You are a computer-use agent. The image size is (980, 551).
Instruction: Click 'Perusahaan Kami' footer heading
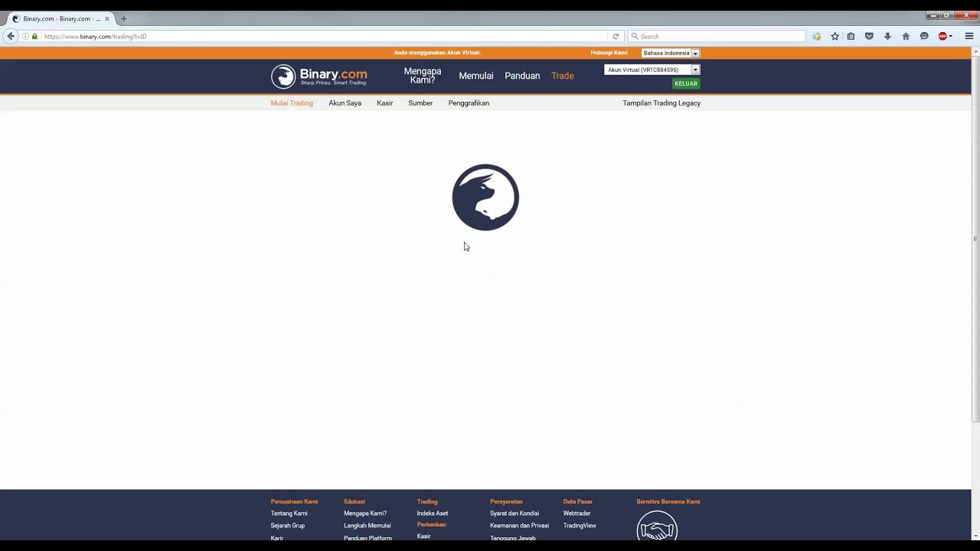pos(294,502)
